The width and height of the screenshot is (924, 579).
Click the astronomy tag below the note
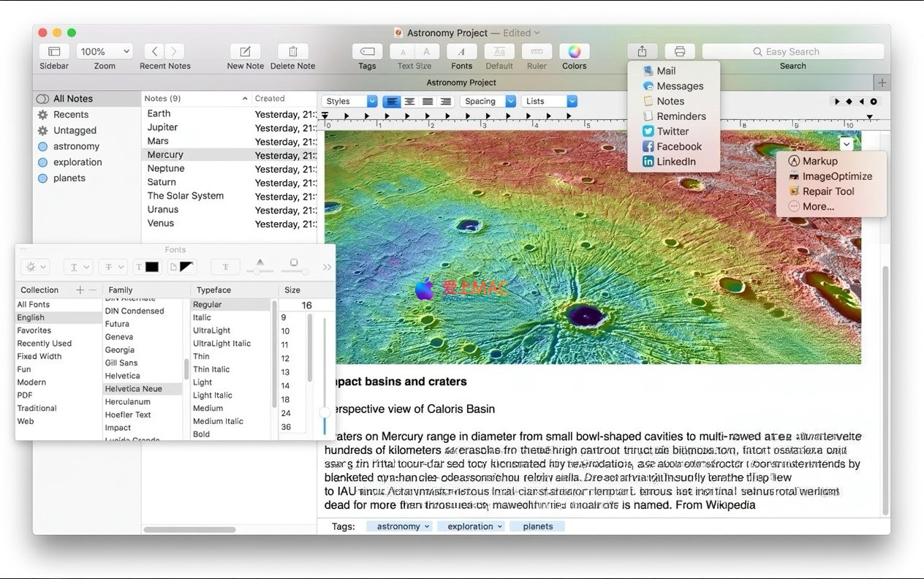coord(398,526)
